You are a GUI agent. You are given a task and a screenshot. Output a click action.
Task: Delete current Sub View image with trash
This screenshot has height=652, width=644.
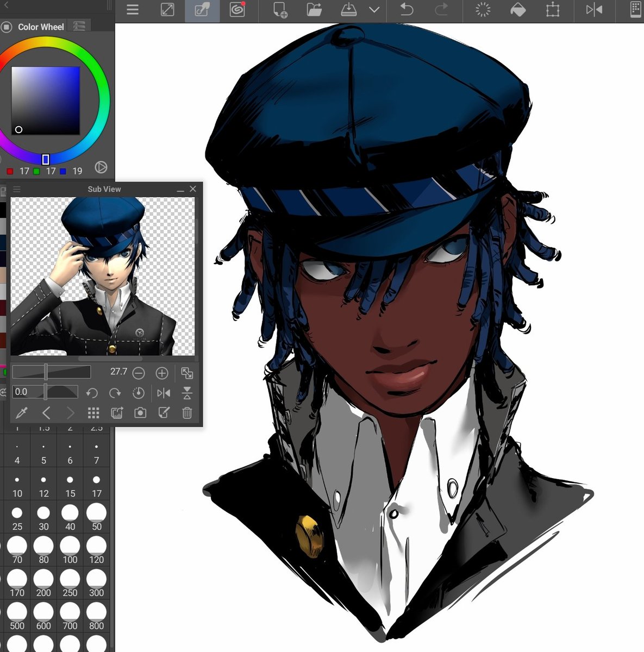click(187, 413)
